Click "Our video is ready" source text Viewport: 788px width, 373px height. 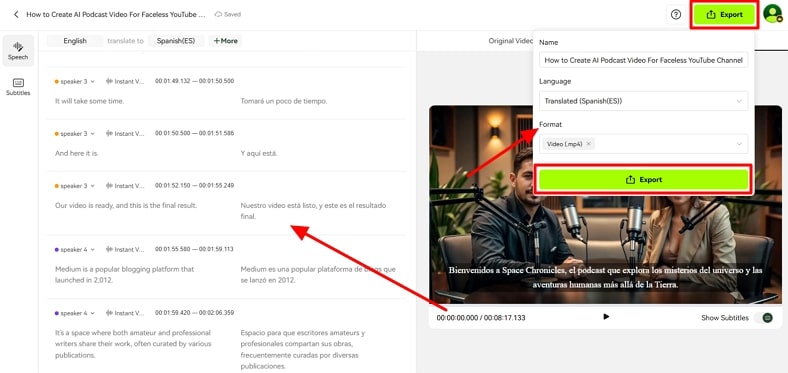126,206
